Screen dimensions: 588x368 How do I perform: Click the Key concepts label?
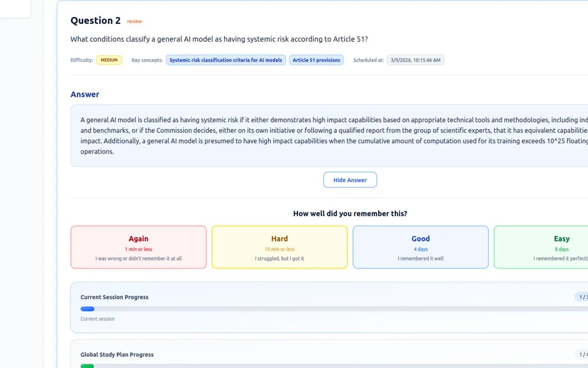[x=147, y=60]
